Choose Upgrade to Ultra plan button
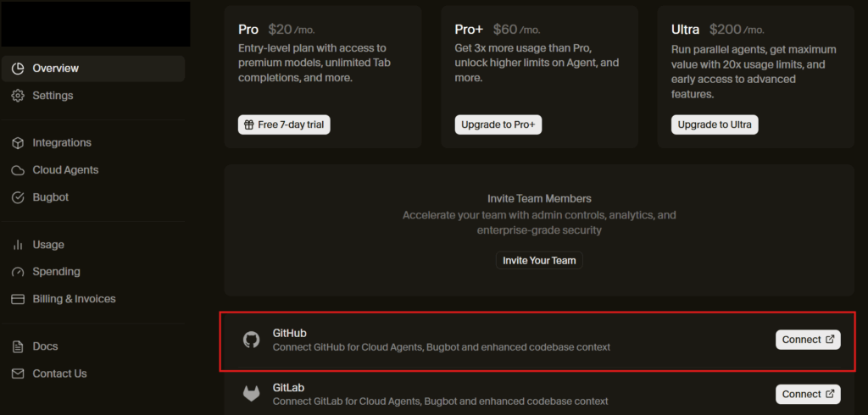868x415 pixels. click(x=715, y=125)
